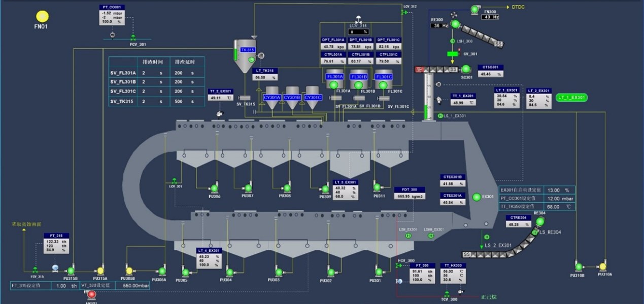644x304 pixels.
Task: Select pump PU301
Action: tap(378, 272)
